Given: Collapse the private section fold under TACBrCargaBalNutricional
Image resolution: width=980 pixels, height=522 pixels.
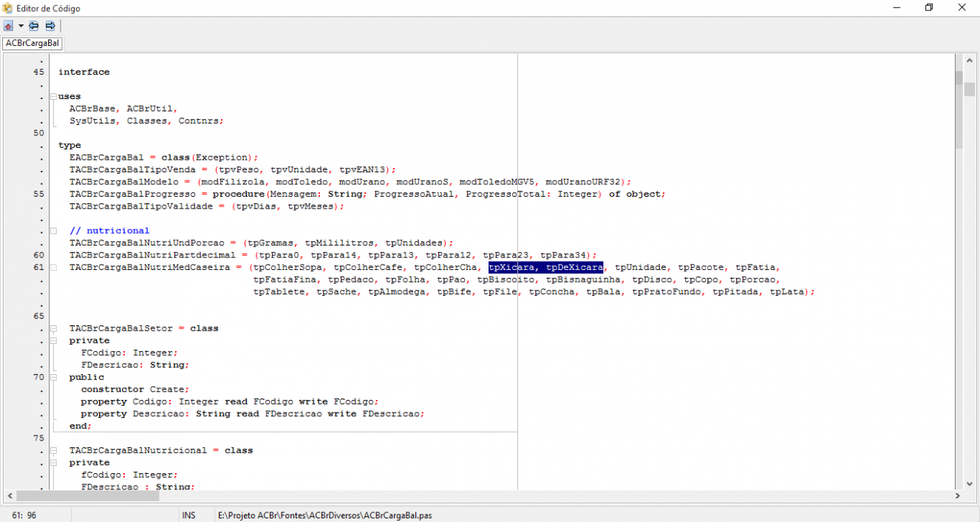Looking at the screenshot, I should click(x=53, y=462).
